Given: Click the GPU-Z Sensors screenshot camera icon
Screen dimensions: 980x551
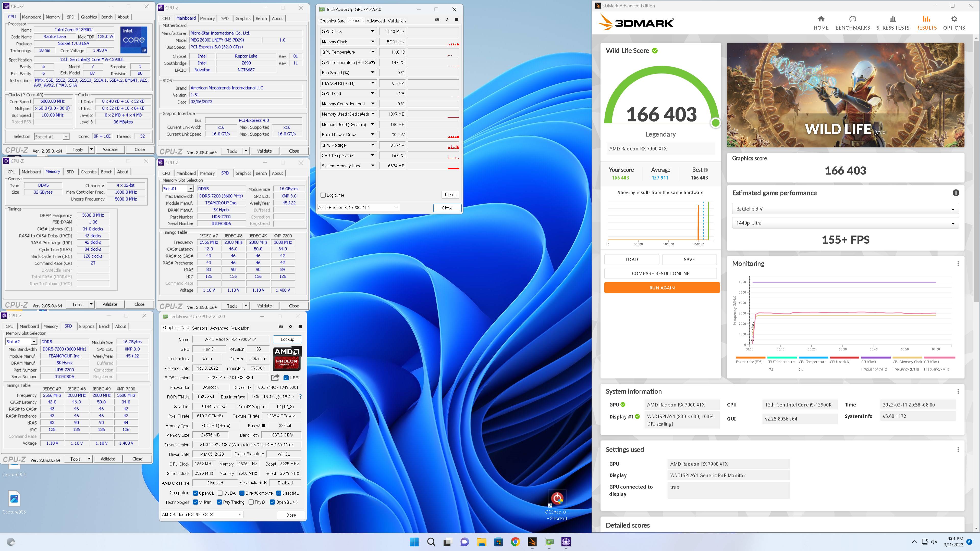Looking at the screenshot, I should [437, 19].
